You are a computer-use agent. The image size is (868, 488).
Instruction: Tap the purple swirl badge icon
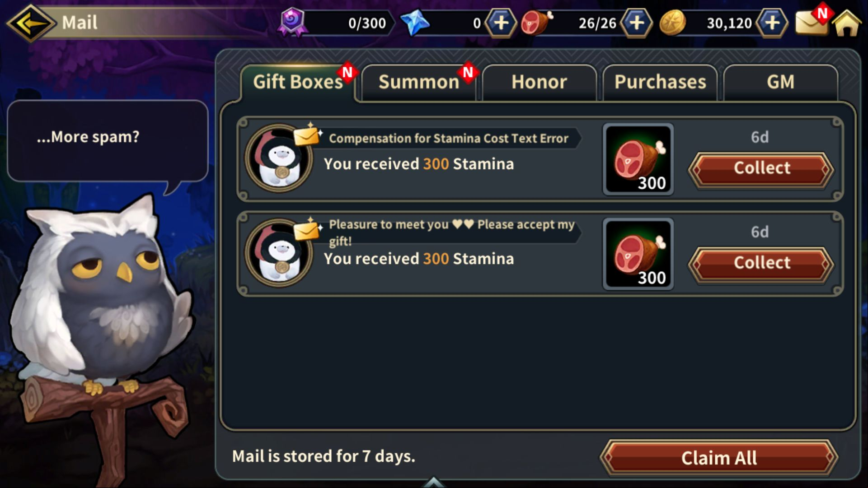tap(293, 22)
